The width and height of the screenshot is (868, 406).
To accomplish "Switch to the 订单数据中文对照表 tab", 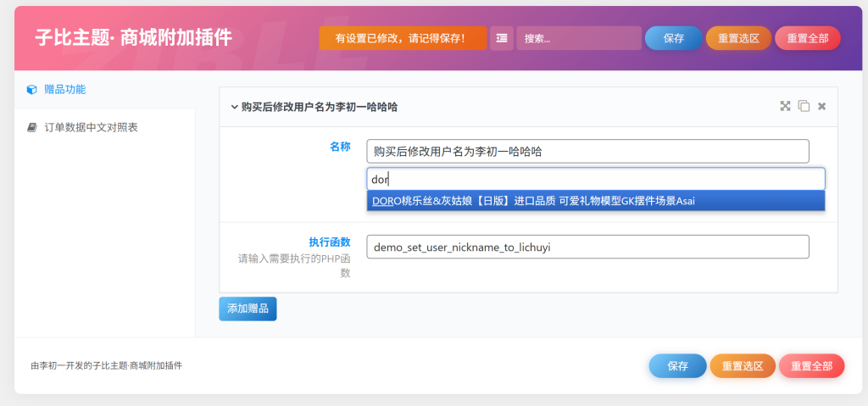I will pos(91,127).
